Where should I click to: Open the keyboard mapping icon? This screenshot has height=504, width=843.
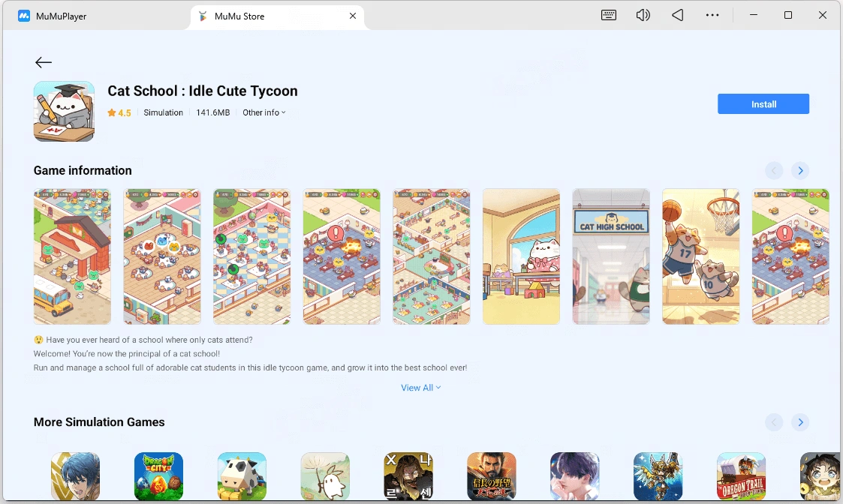609,15
